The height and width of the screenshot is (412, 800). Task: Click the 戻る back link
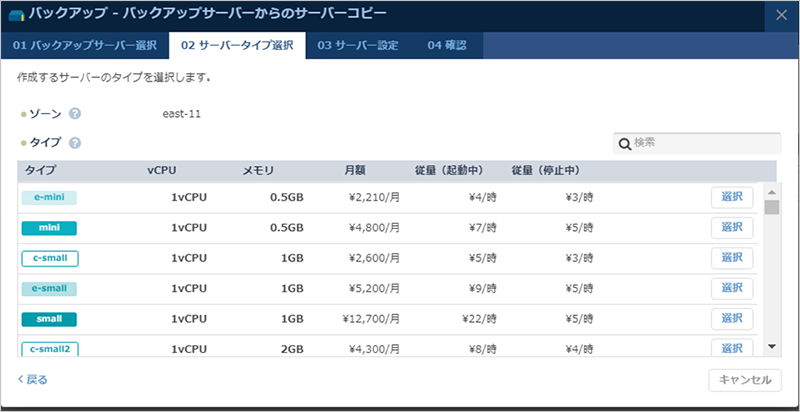tap(33, 380)
